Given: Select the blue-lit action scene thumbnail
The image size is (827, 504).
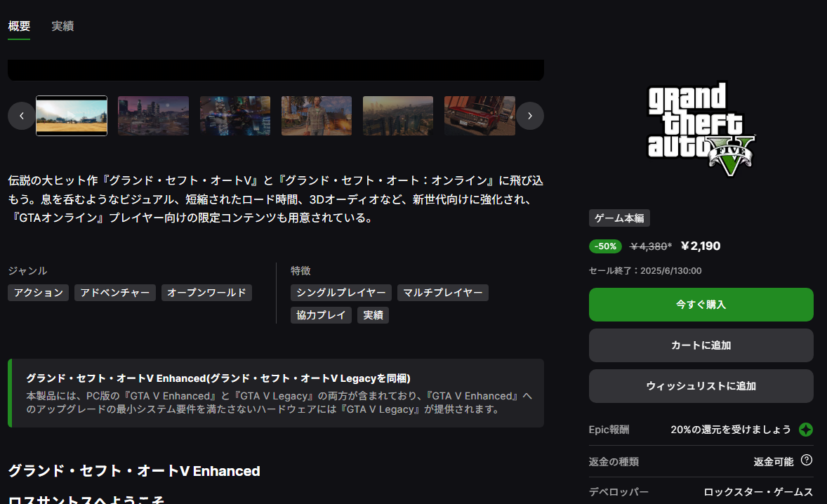Looking at the screenshot, I should 235,116.
